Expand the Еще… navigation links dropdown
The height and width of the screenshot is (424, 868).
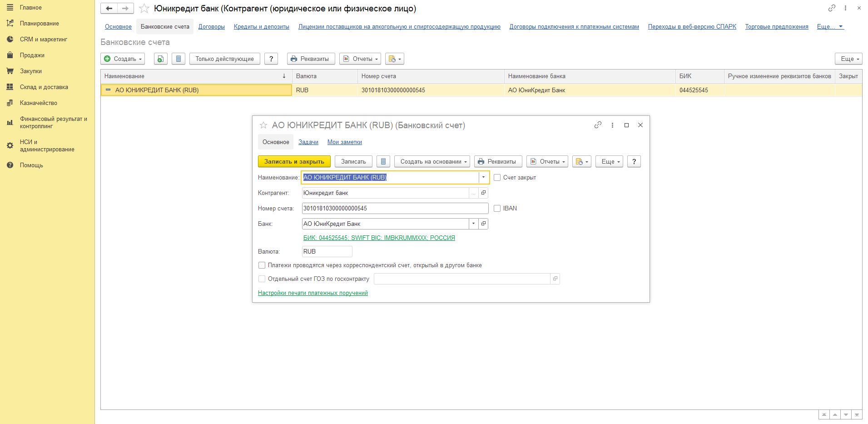[x=830, y=27]
